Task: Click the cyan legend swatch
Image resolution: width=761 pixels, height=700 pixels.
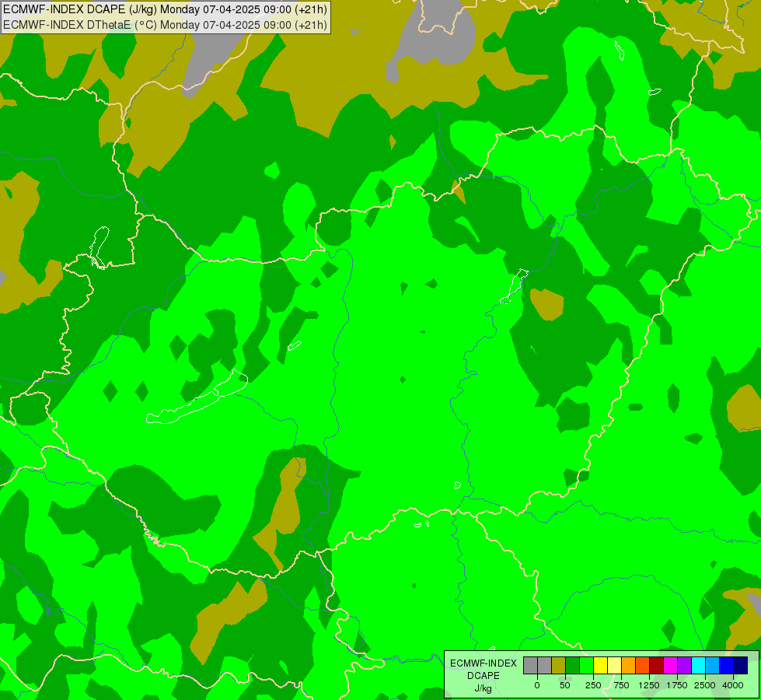Action: (x=698, y=666)
